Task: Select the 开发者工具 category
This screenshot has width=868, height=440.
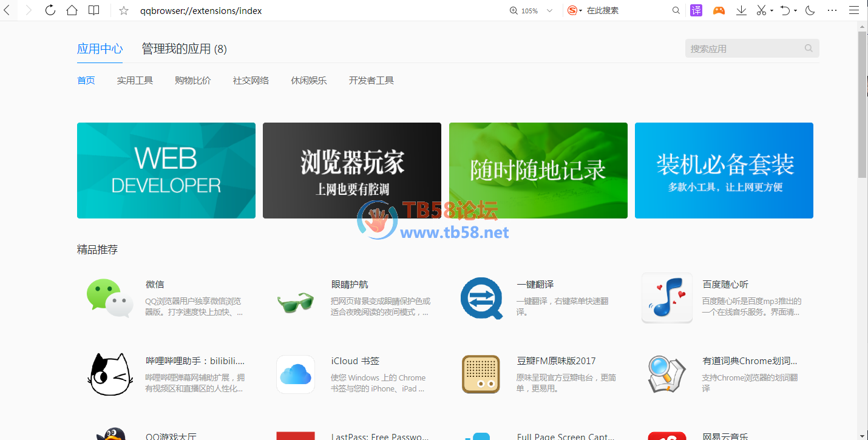Action: coord(371,80)
